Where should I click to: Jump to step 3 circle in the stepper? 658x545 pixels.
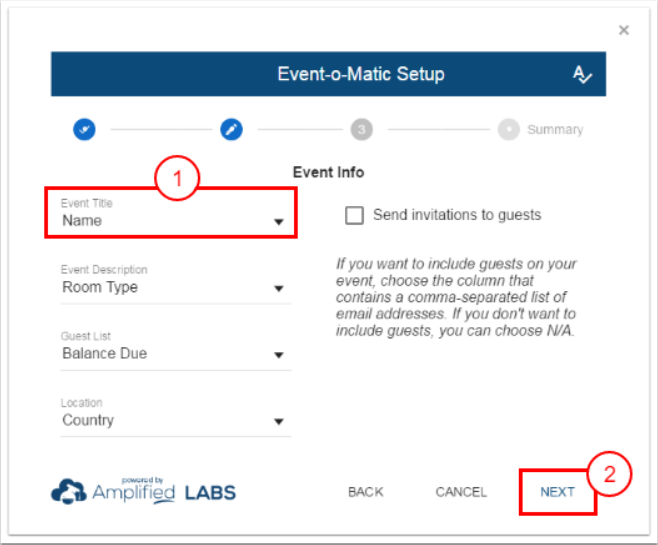[x=361, y=129]
